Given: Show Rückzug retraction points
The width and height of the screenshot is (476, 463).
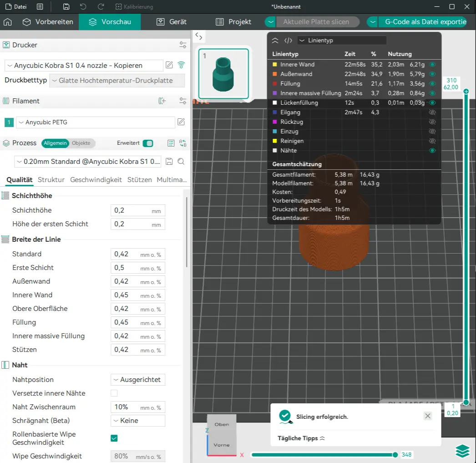Looking at the screenshot, I should (x=432, y=122).
